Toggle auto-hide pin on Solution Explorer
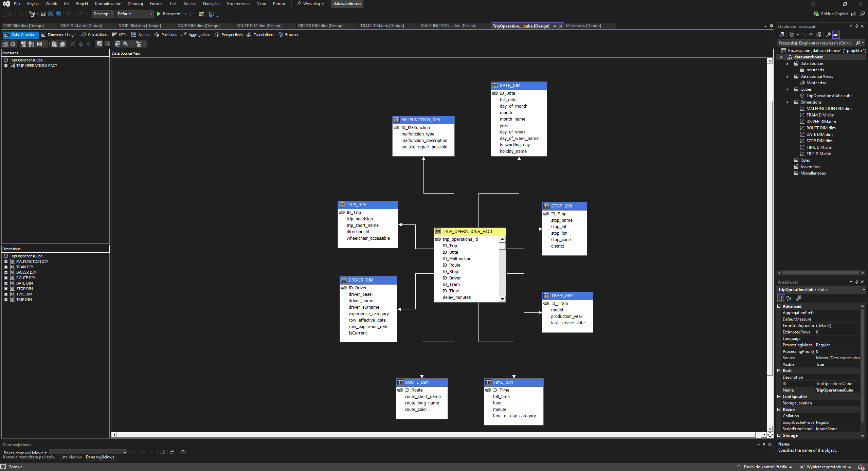868x471 pixels. coord(856,26)
